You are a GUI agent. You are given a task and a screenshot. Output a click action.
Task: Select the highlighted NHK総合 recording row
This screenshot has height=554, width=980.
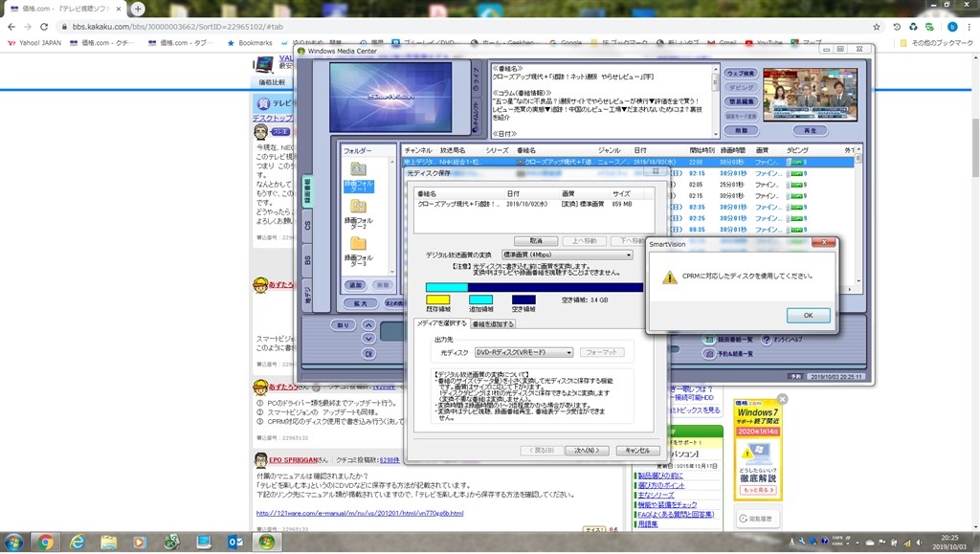(x=628, y=162)
